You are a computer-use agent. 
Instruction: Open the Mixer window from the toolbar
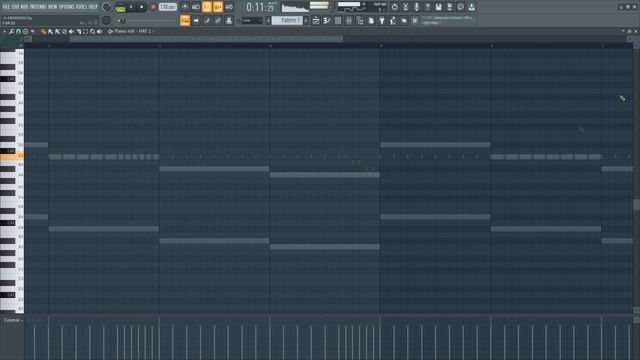[349, 20]
